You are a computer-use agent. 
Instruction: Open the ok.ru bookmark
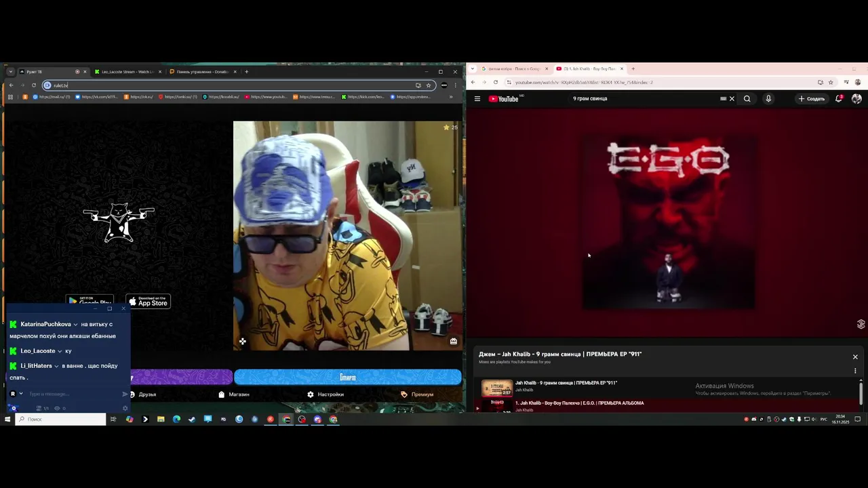(138, 97)
